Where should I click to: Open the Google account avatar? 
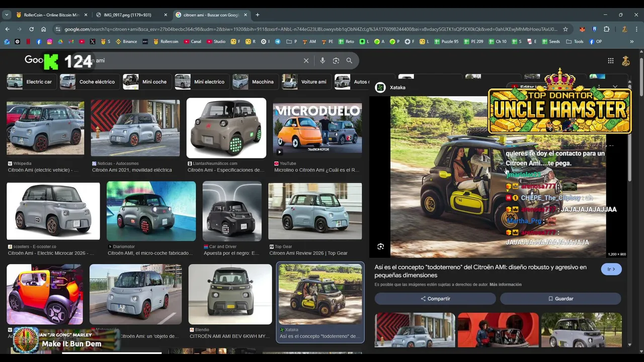point(626,60)
